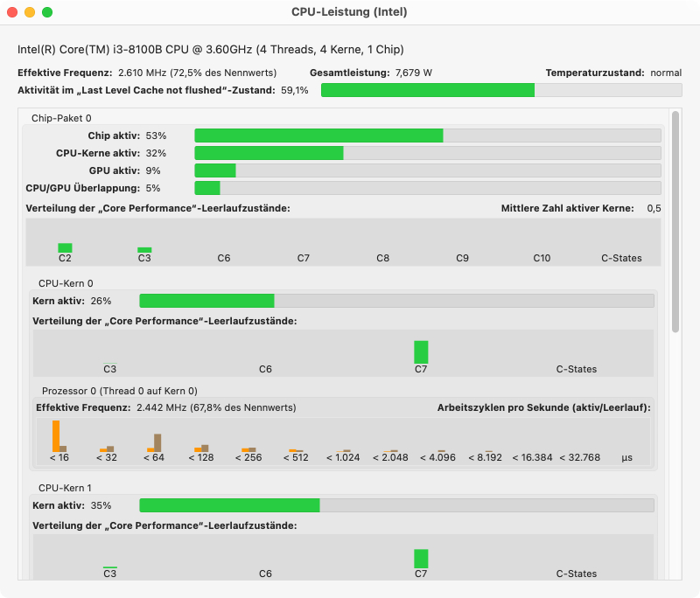Click the CPU/GPU Überlappung value 5%
Screen dimensions: 700x598
pos(153,188)
